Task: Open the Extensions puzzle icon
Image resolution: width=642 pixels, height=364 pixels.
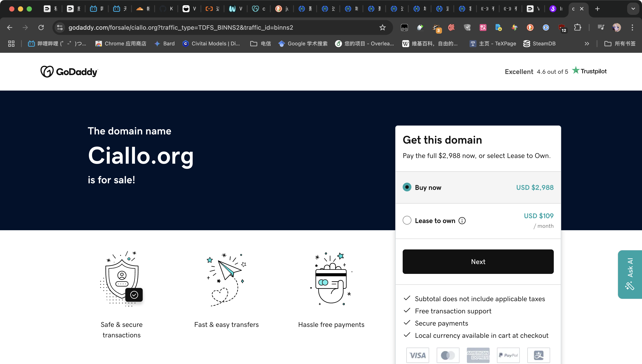Action: (x=578, y=27)
